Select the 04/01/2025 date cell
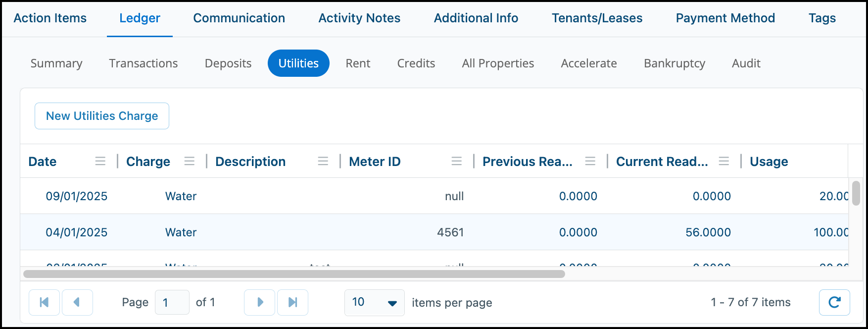Screen dimensions: 868x329 click(x=77, y=232)
